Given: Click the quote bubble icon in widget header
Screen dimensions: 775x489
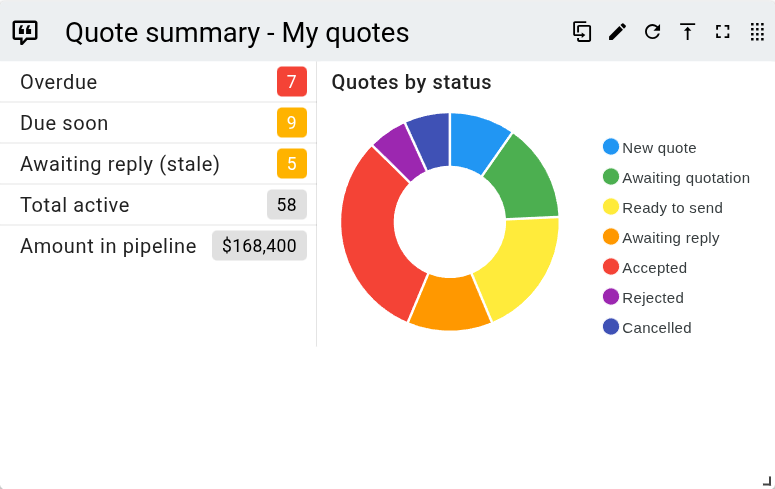Looking at the screenshot, I should [25, 33].
